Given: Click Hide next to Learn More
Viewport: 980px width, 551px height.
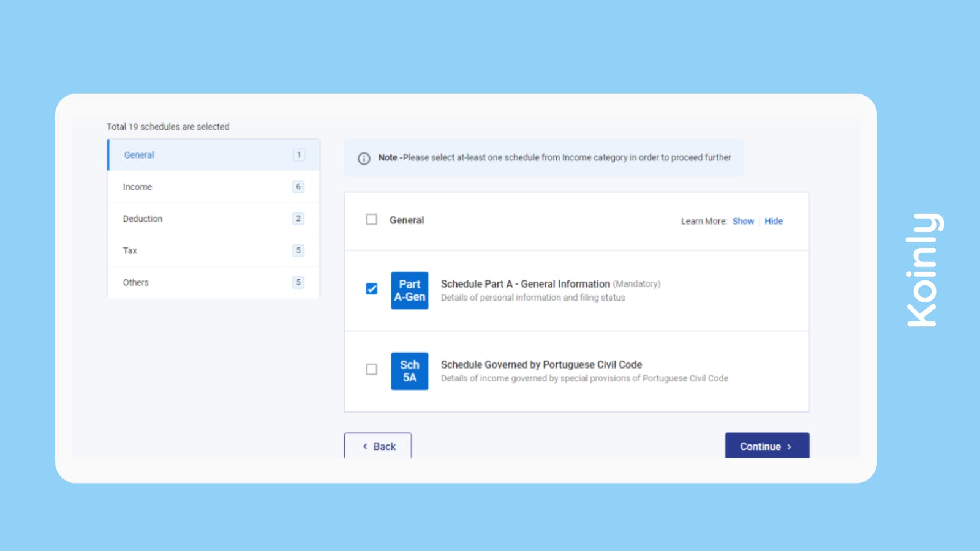Looking at the screenshot, I should pyautogui.click(x=774, y=221).
